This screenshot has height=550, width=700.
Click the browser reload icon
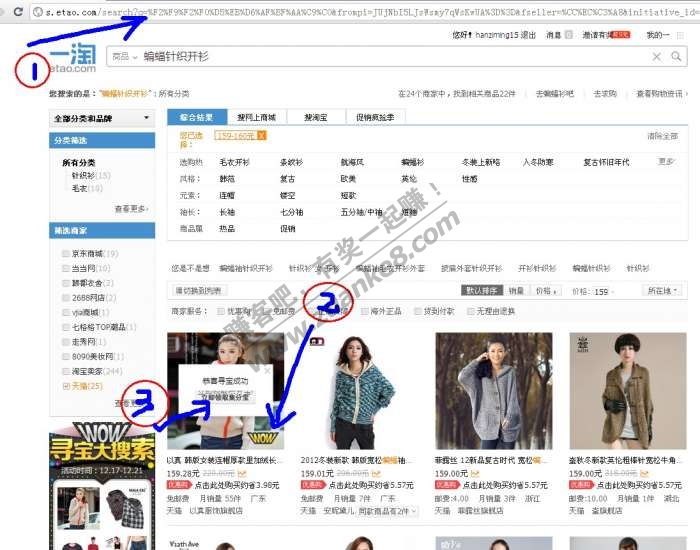[x=18, y=11]
